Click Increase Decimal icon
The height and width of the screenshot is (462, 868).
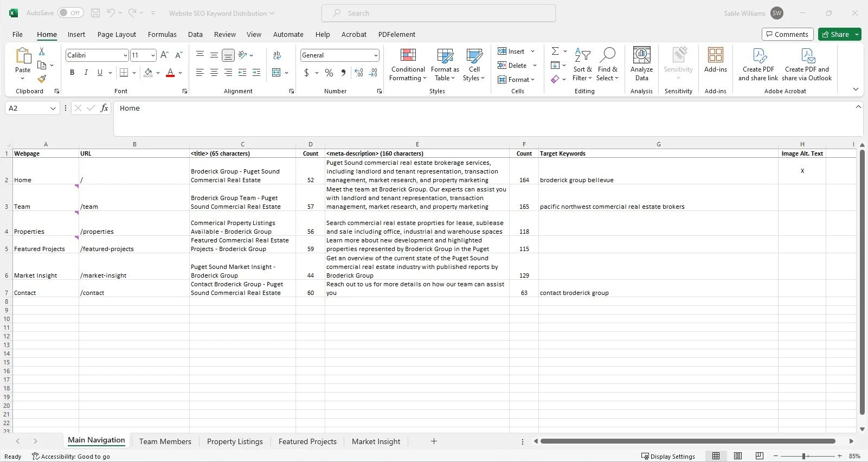click(359, 72)
